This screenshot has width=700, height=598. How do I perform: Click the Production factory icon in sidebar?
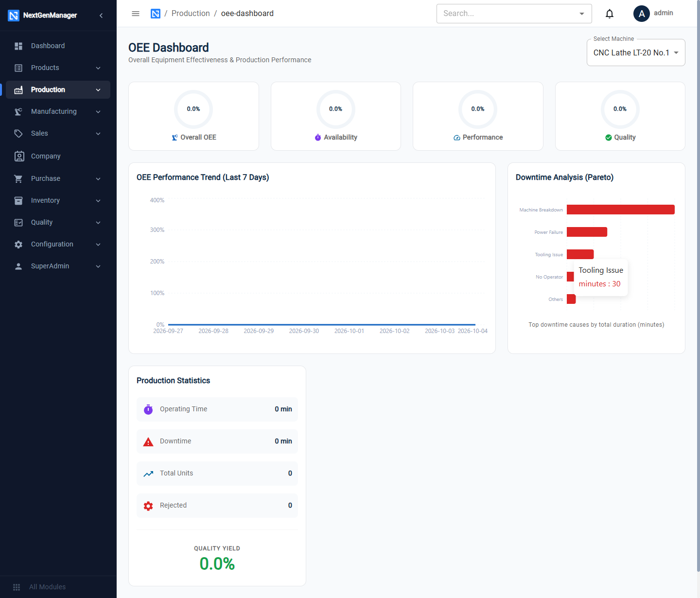18,90
